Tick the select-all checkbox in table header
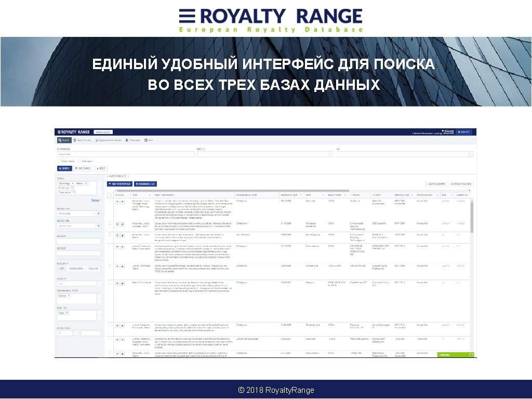532x399 pixels. (x=110, y=195)
